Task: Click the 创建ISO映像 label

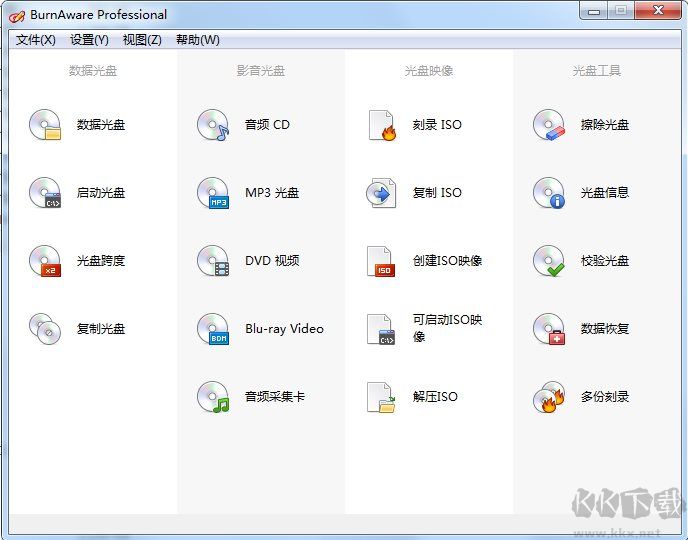Action: click(448, 261)
